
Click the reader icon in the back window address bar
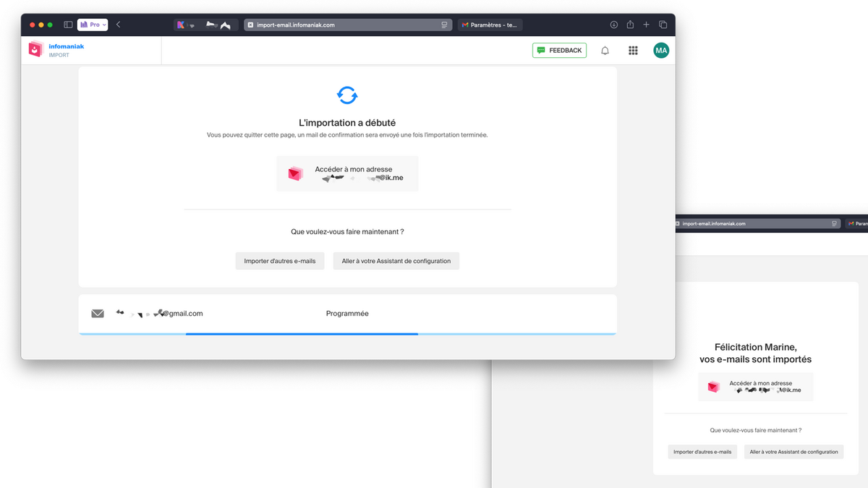[x=834, y=223]
